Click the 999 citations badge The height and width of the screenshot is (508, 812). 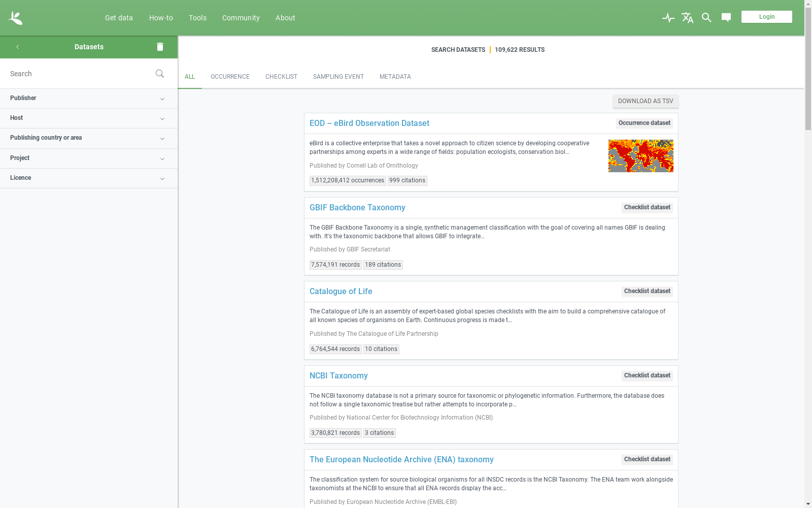pyautogui.click(x=408, y=181)
